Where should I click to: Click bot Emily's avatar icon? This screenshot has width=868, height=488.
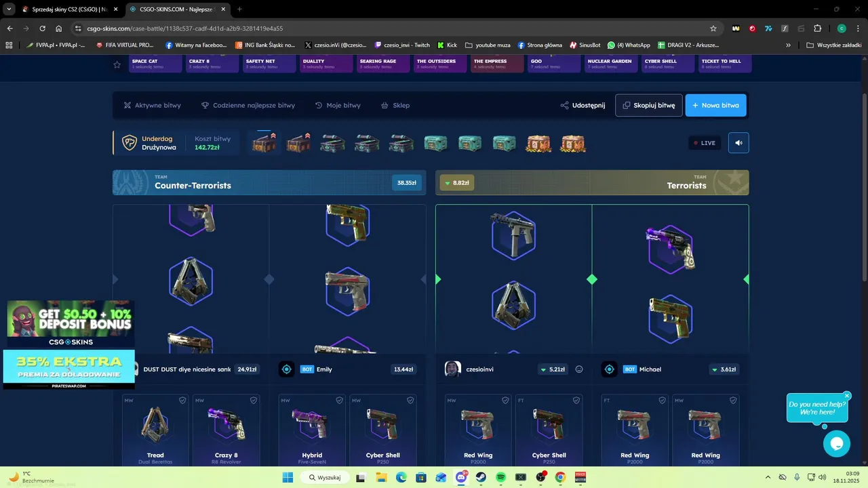(x=286, y=369)
